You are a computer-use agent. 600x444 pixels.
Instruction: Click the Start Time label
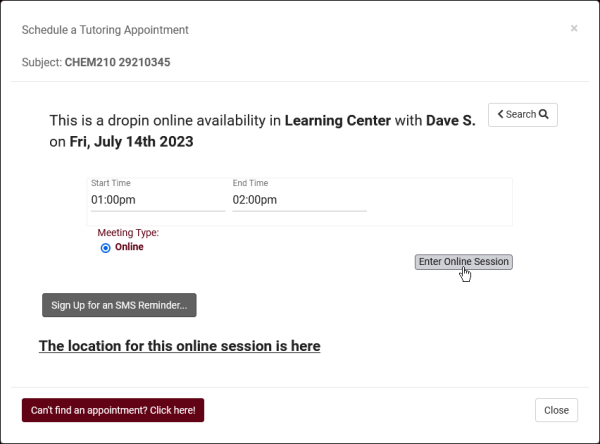[x=111, y=184]
